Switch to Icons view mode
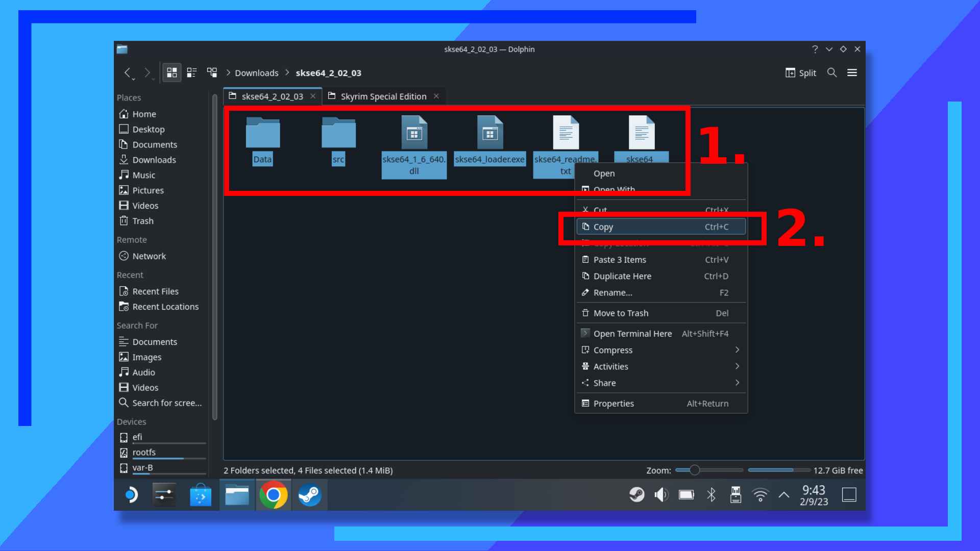Screen dimensions: 980x551 172,72
